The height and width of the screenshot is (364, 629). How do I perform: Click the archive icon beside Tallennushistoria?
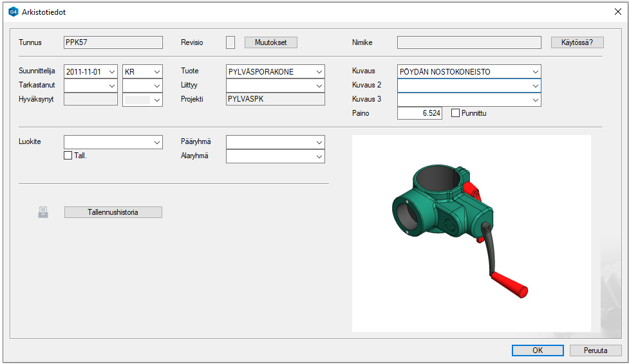click(43, 212)
